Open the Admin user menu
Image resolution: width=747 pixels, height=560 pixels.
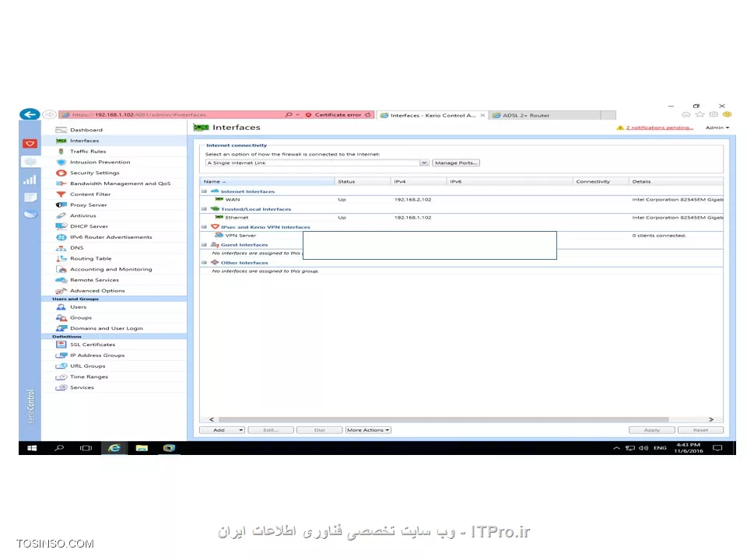coord(717,128)
